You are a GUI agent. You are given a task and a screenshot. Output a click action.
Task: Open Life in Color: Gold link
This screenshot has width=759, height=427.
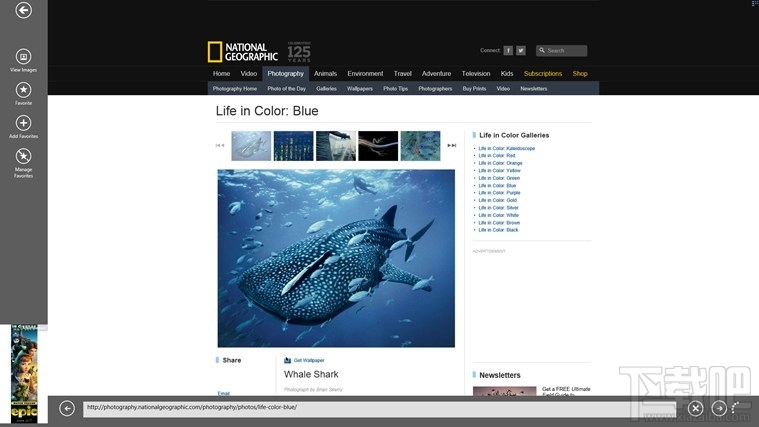point(498,200)
